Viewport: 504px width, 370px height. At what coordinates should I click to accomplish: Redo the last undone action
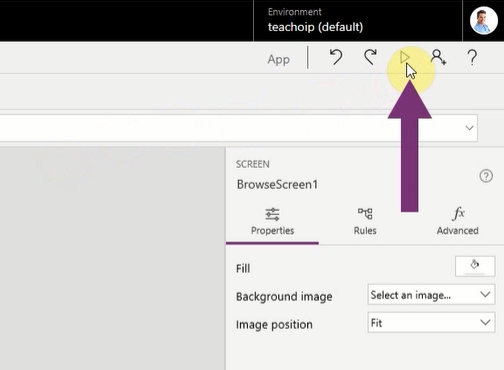coord(370,57)
